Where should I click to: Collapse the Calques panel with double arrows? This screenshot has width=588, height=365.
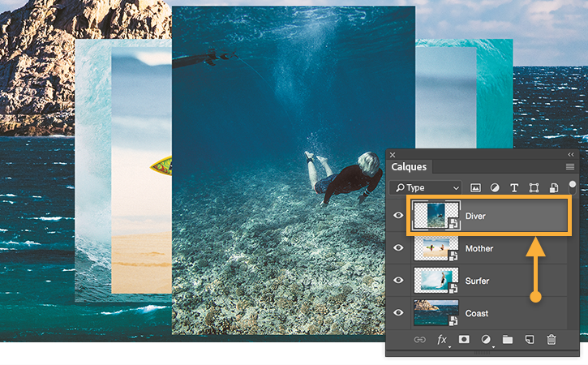pyautogui.click(x=570, y=155)
